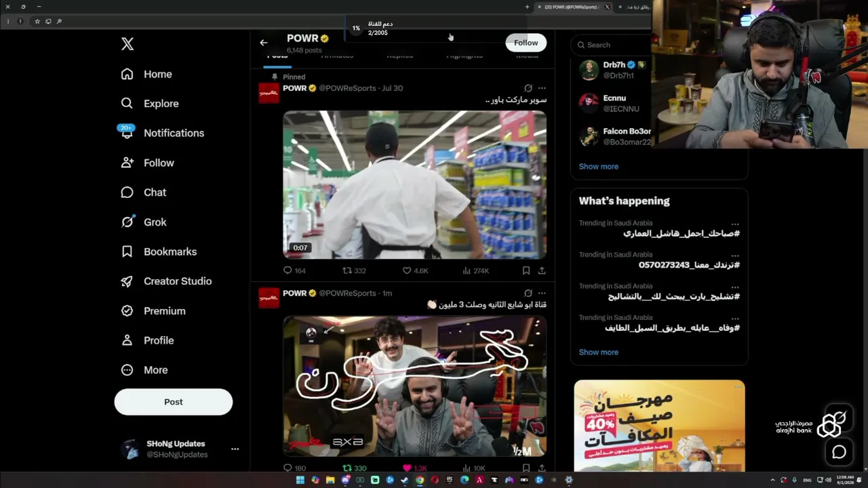Open Google Chrome from the taskbar

(x=420, y=481)
